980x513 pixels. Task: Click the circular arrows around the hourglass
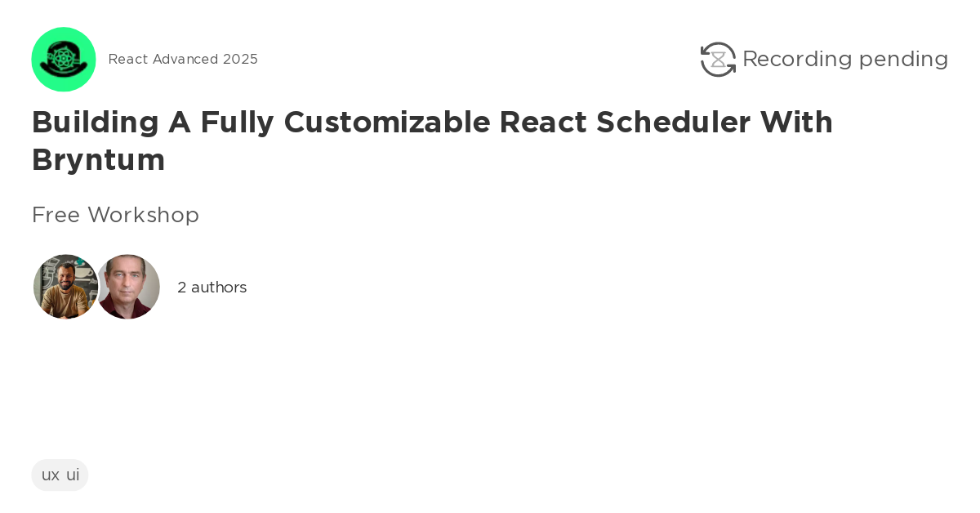point(717,59)
